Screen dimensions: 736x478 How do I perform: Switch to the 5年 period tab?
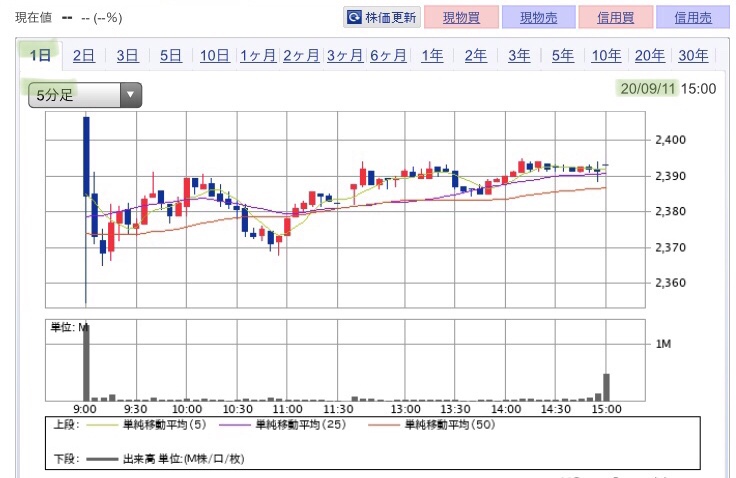pos(562,55)
